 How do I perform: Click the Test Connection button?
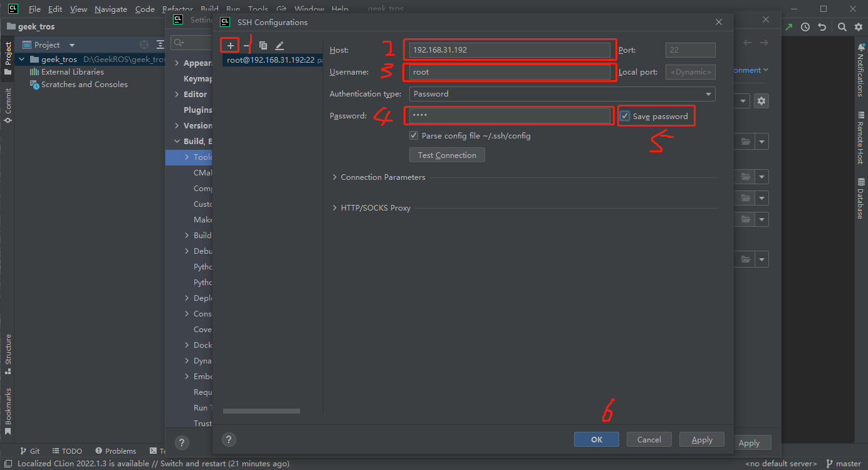point(447,155)
